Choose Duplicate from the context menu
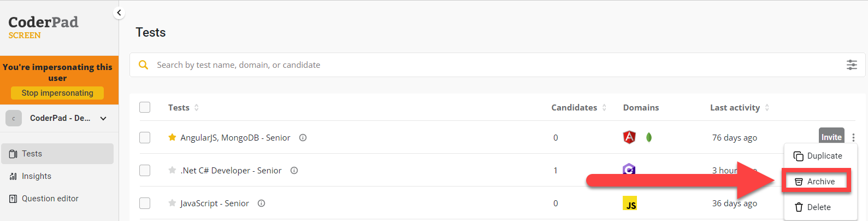Viewport: 868px width, 221px height. click(818, 156)
